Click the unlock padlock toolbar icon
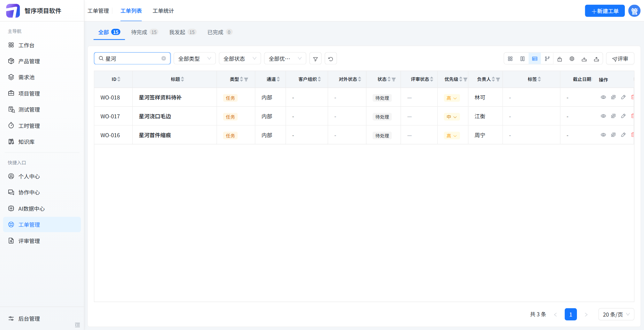The image size is (644, 330). [x=560, y=59]
